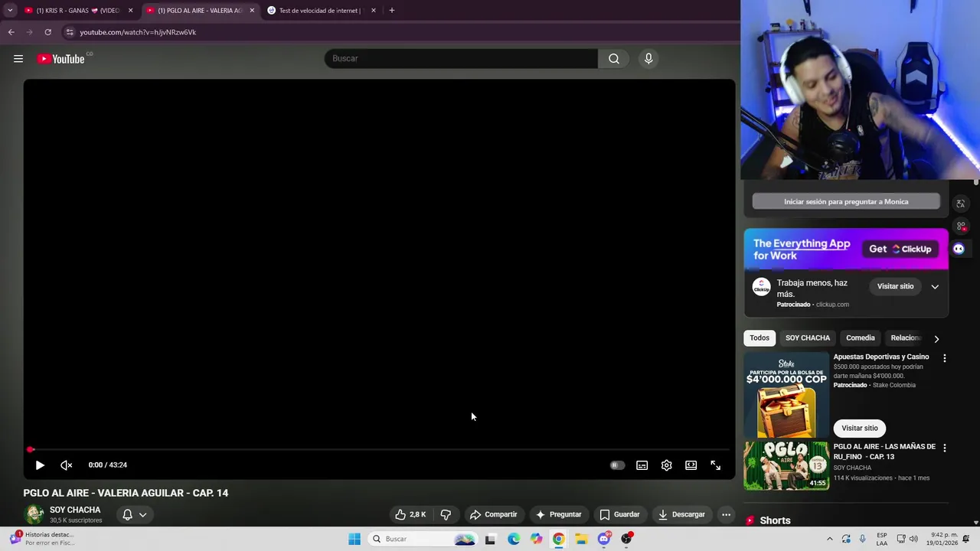Go back in browser history
This screenshot has width=980, height=551.
point(11,32)
